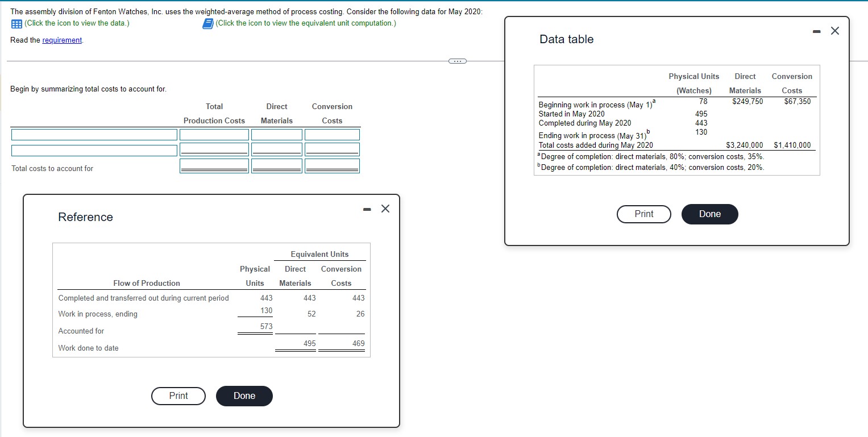Click the data table grid icon
This screenshot has height=437, width=868.
(x=16, y=23)
